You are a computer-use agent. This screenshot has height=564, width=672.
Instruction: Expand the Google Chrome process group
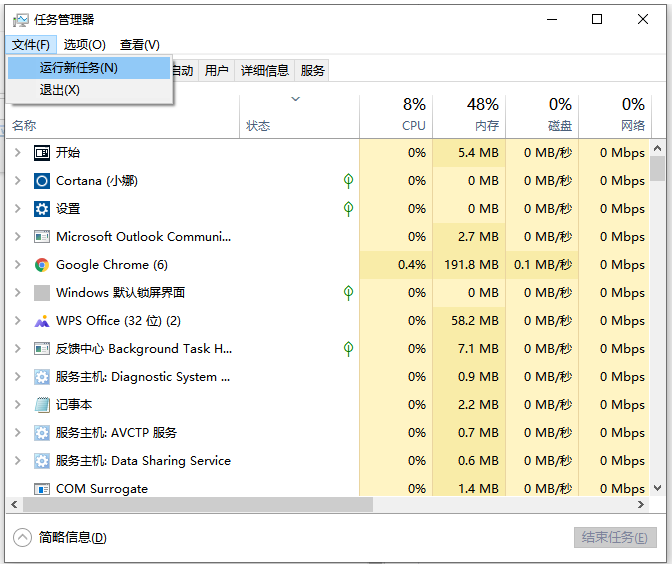pos(17,265)
